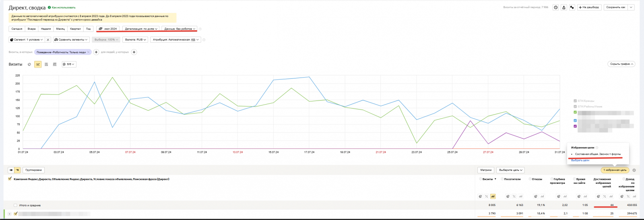Toggle the 'ЕПК/Бренды' legend checkbox
The image size is (644, 220).
575,101
